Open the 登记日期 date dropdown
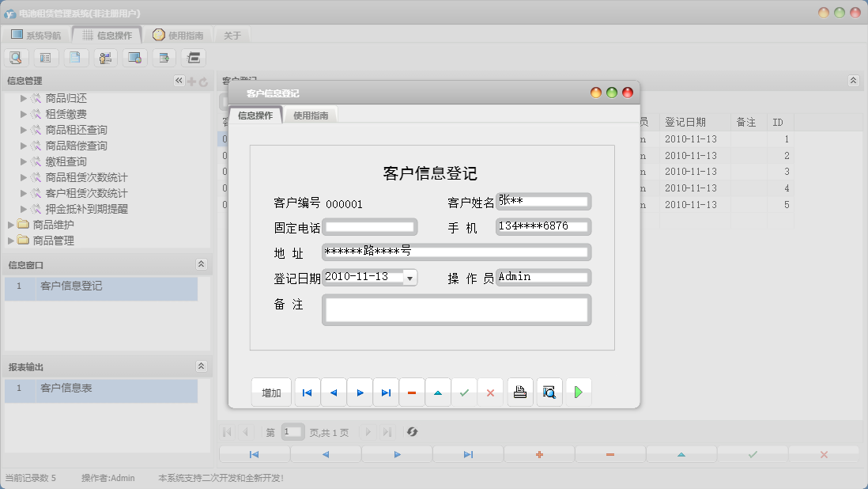868x489 pixels. [409, 278]
